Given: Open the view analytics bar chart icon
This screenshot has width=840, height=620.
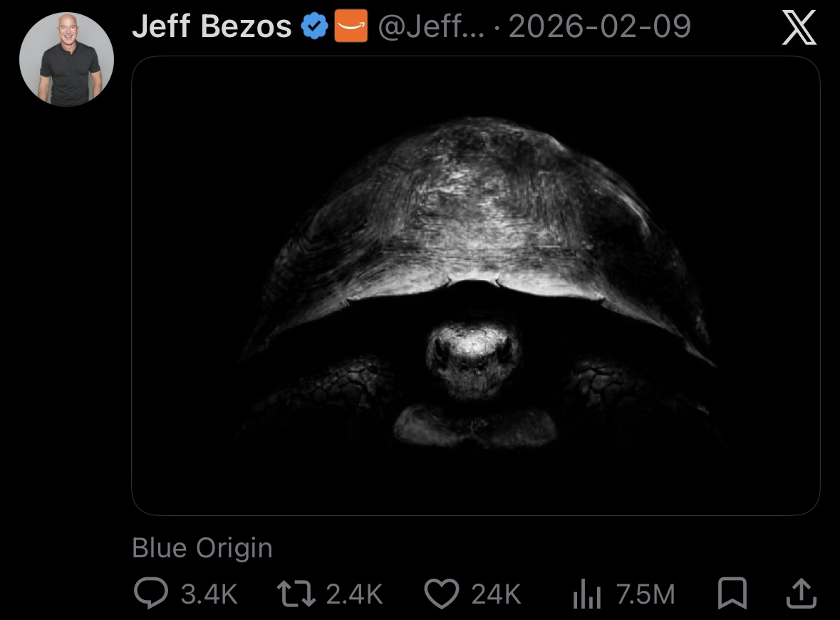Looking at the screenshot, I should tap(587, 594).
